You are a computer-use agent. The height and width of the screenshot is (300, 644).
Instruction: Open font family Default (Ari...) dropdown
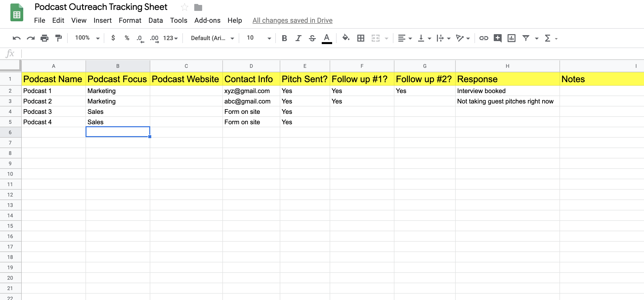click(x=212, y=38)
